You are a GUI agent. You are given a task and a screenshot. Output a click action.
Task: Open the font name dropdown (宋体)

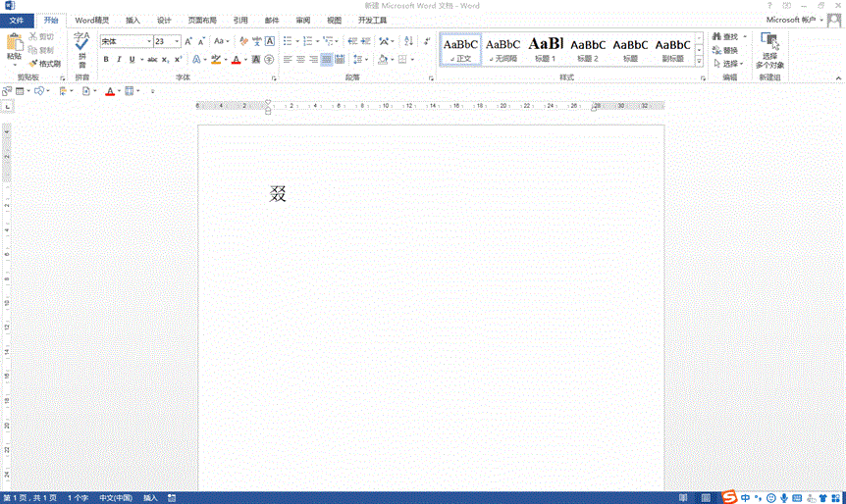[149, 42]
